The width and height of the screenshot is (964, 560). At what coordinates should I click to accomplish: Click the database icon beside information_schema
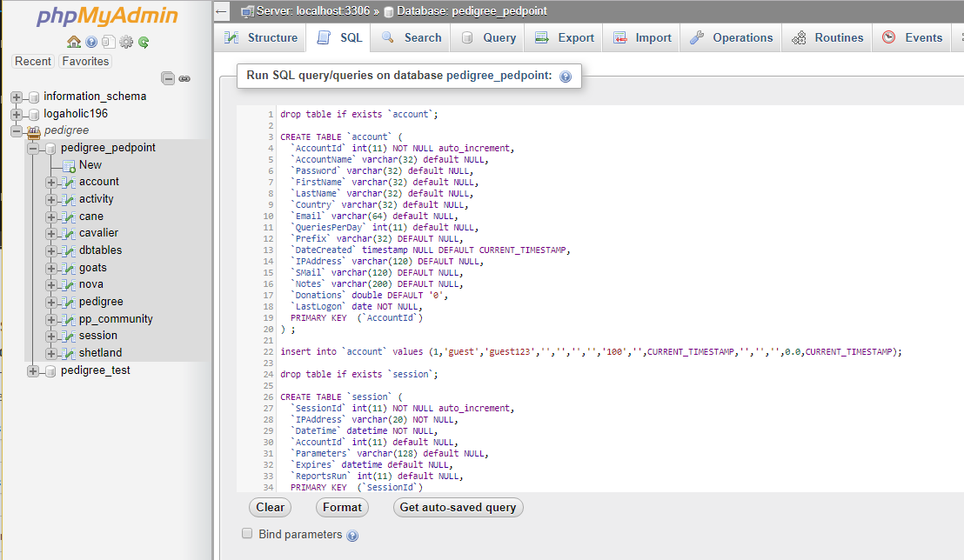[34, 97]
